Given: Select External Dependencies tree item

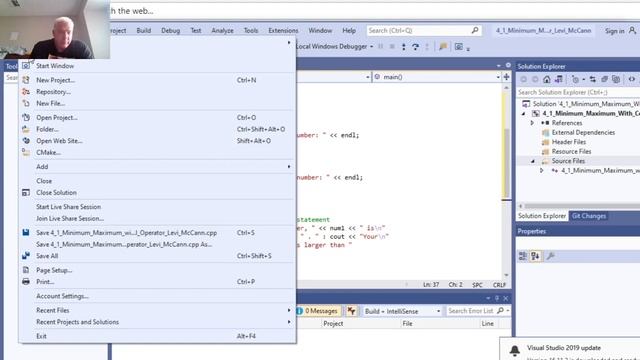Looking at the screenshot, I should tap(583, 133).
